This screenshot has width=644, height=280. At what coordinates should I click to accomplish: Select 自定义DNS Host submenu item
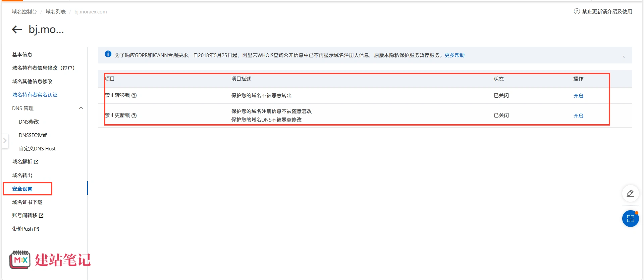[x=37, y=148]
